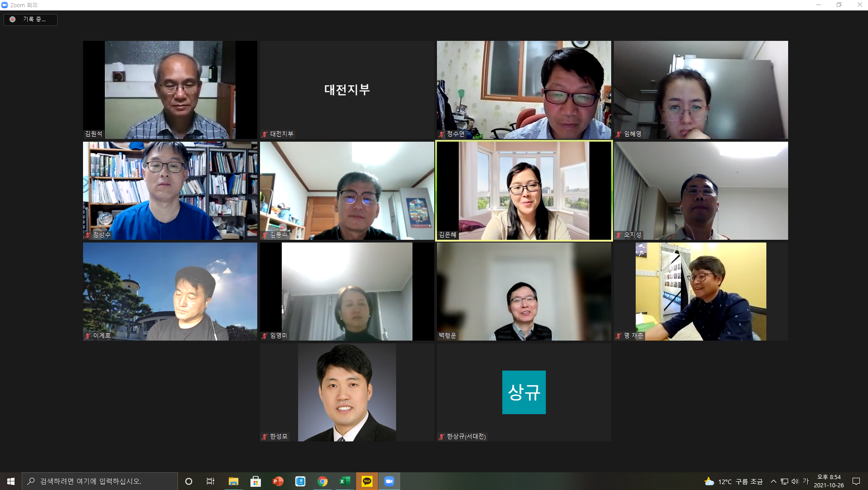
Task: Click the Windows search input box
Action: pos(100,481)
